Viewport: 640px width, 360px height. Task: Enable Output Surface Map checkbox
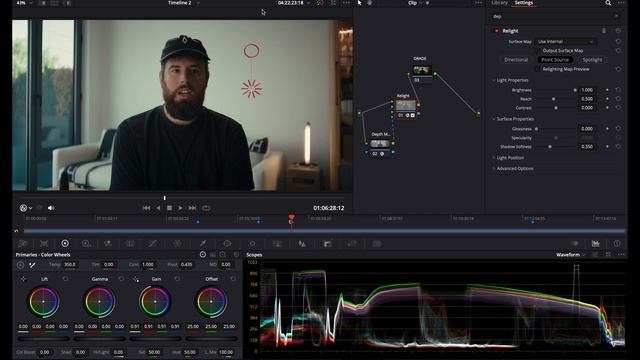click(x=537, y=51)
